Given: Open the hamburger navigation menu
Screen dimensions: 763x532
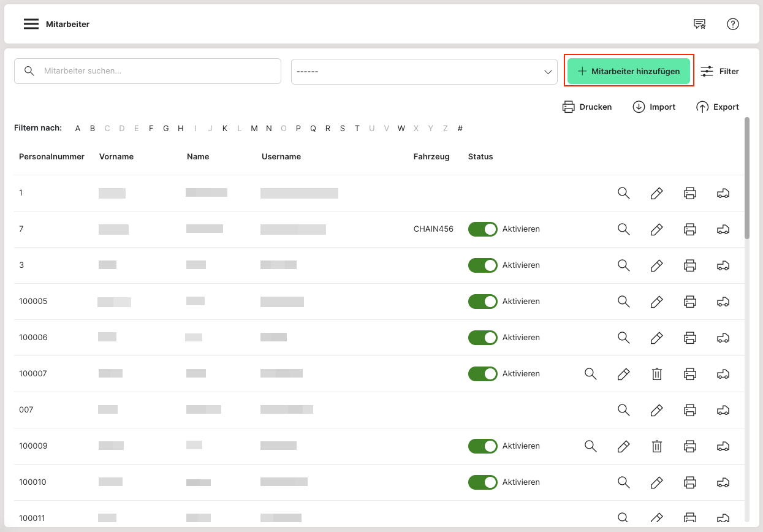Looking at the screenshot, I should point(31,24).
